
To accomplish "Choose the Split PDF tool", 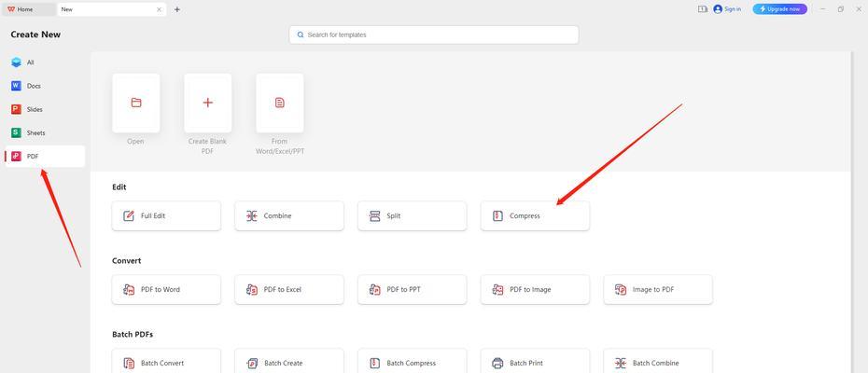I will [412, 215].
